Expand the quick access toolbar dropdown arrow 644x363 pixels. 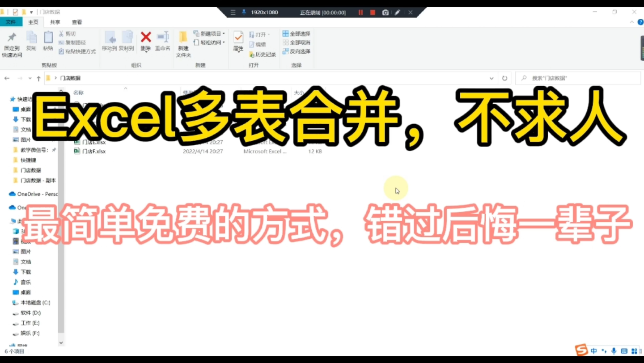click(31, 12)
